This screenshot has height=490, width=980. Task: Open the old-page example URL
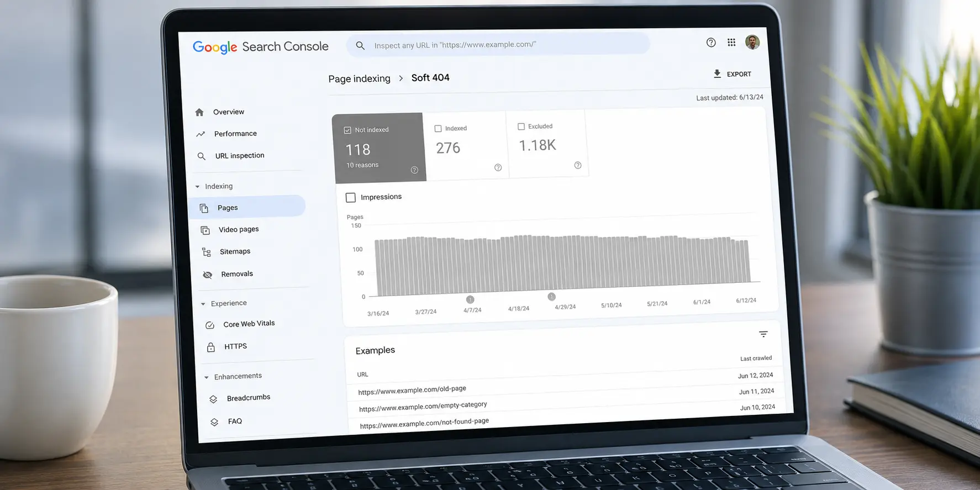(x=412, y=390)
